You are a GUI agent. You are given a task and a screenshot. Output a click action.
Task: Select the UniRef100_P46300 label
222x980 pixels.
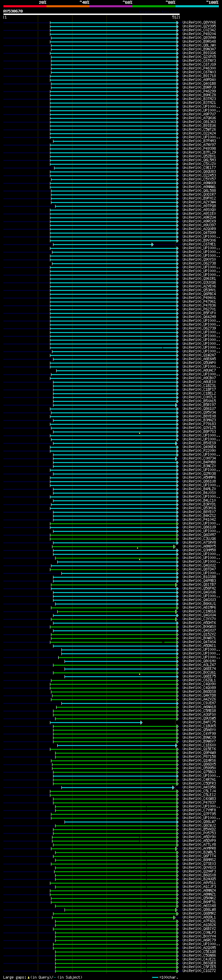199,68
